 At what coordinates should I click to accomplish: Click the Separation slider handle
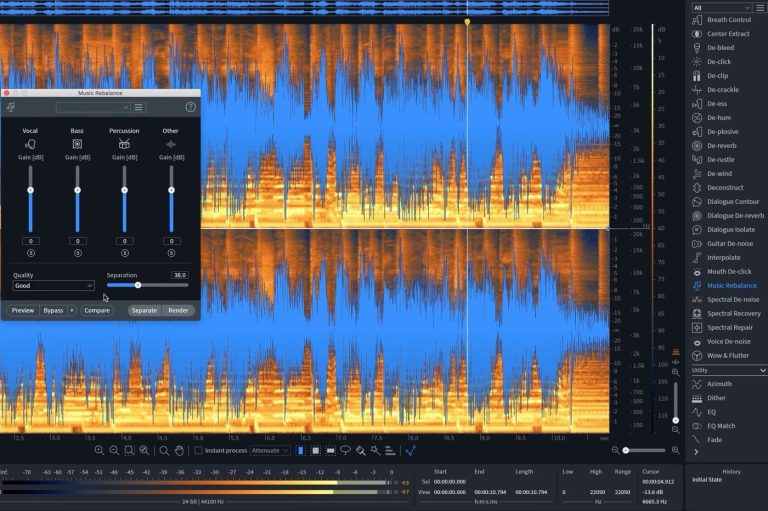138,285
